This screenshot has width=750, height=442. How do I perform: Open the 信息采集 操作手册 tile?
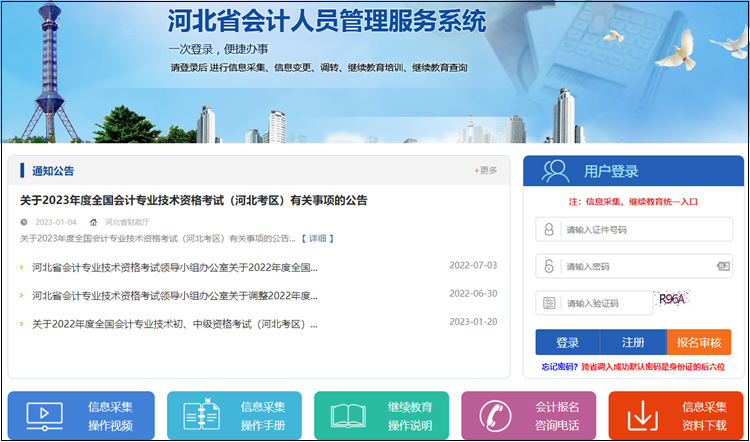(234, 415)
